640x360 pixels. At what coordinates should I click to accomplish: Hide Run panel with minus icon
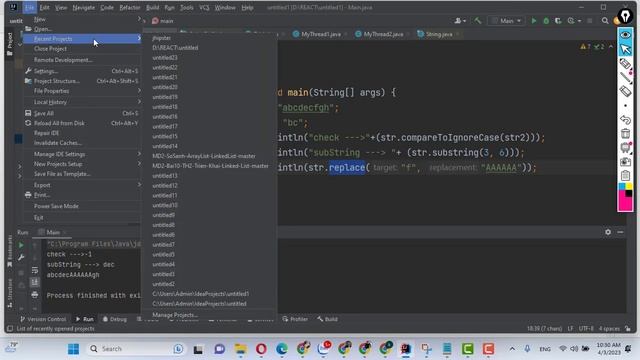click(x=620, y=232)
